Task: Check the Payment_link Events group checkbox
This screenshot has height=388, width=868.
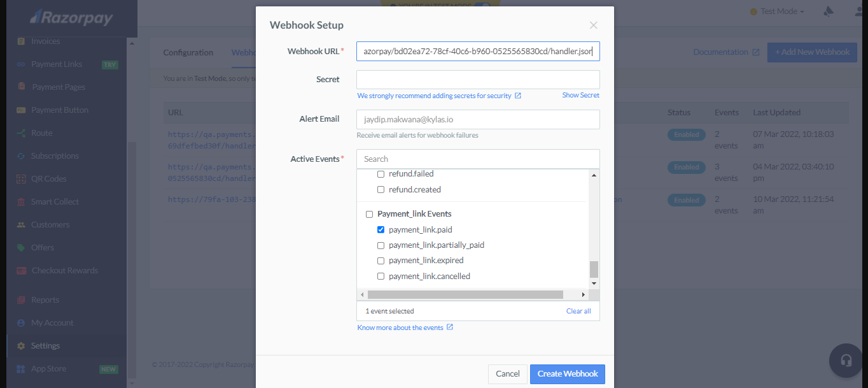Action: point(369,214)
